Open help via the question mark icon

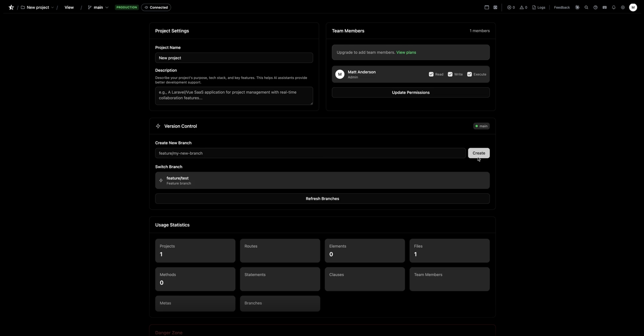pyautogui.click(x=595, y=7)
